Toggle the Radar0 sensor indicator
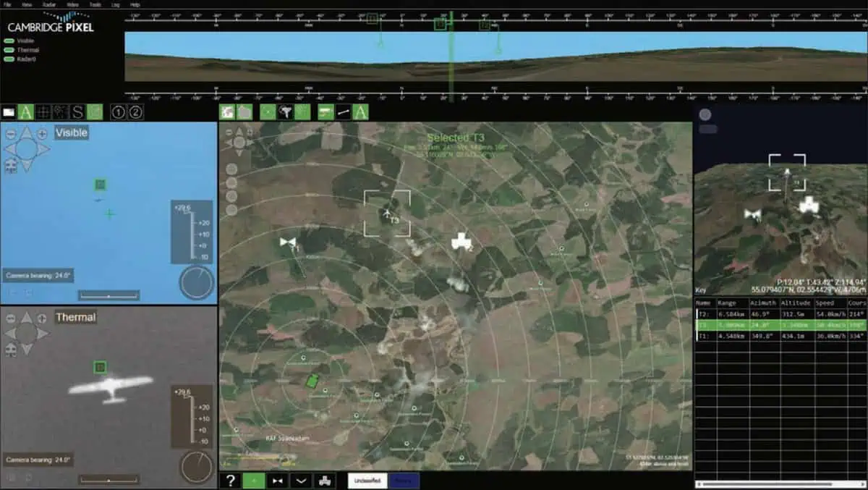Image resolution: width=868 pixels, height=490 pixels. pyautogui.click(x=9, y=59)
